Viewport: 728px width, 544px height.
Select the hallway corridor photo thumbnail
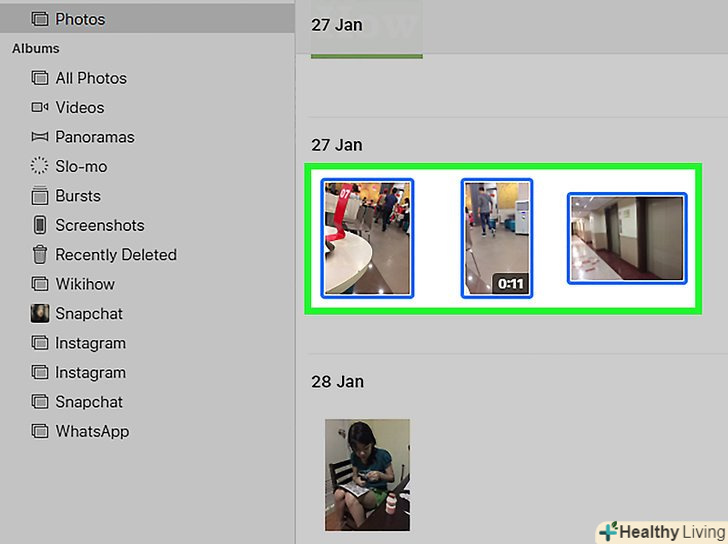tap(627, 238)
